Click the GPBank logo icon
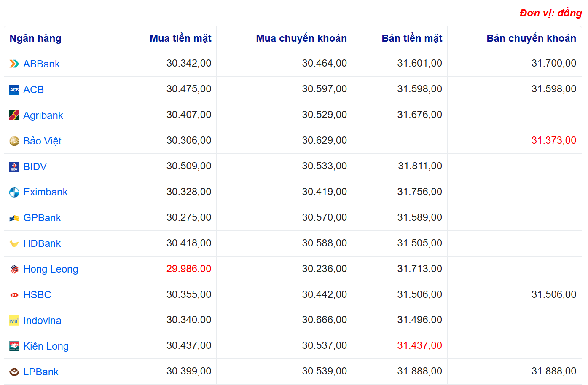The width and height of the screenshot is (588, 385). click(x=14, y=218)
